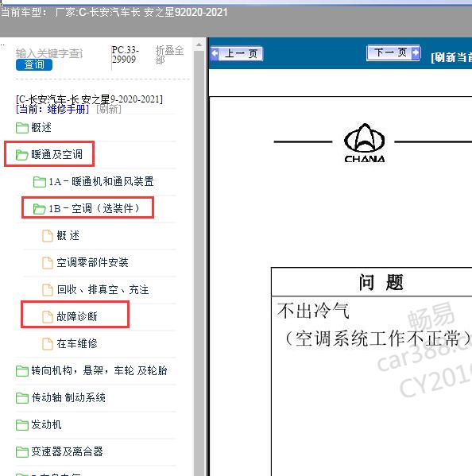
Task: Open the 在车维修 document icon
Action: pos(48,344)
